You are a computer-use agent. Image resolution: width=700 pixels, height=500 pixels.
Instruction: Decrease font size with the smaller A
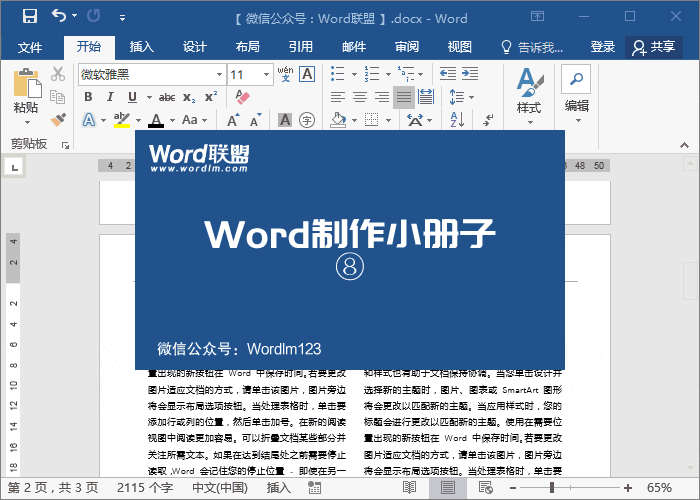[x=255, y=120]
